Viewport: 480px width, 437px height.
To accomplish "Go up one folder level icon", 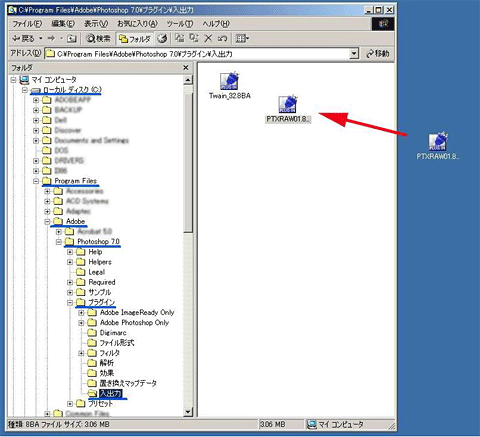I will tap(71, 39).
